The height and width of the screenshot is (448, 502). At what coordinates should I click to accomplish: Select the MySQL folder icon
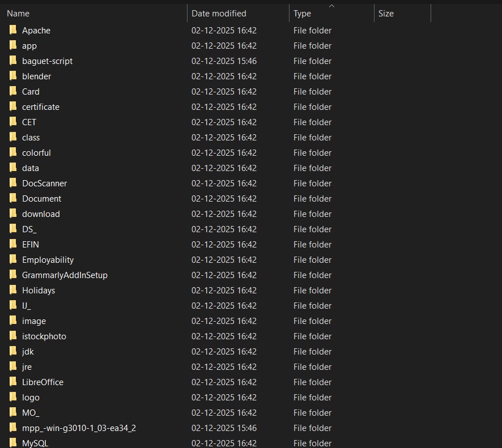click(13, 443)
